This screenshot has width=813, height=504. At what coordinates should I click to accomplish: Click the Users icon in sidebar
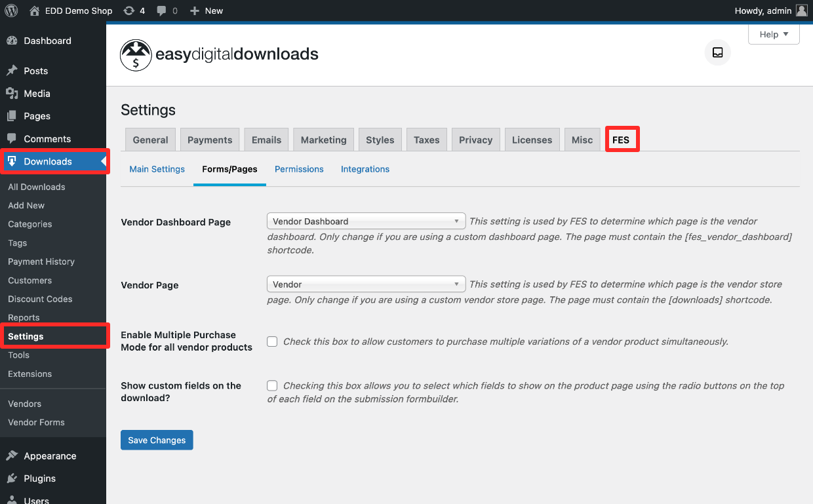[12, 500]
